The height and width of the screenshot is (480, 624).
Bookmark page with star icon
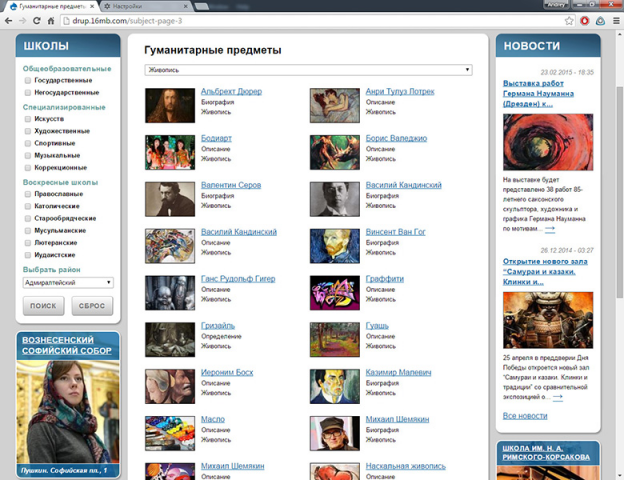click(x=569, y=21)
